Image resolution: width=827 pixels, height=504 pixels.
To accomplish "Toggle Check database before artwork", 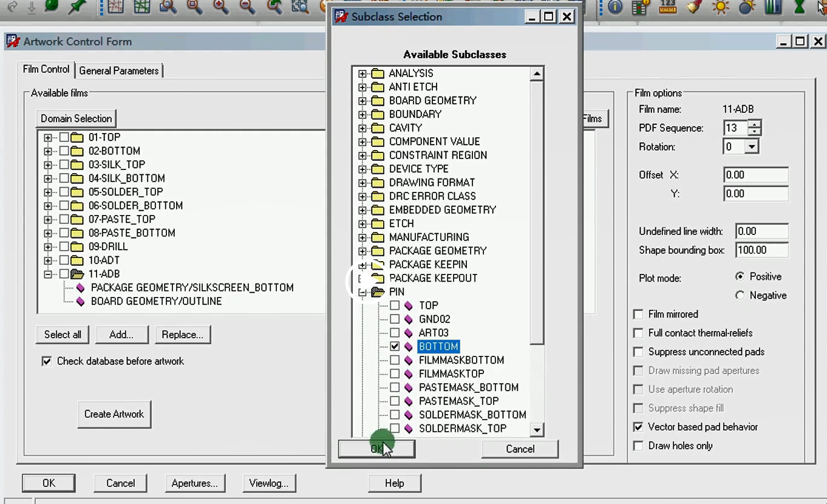I will (x=47, y=361).
